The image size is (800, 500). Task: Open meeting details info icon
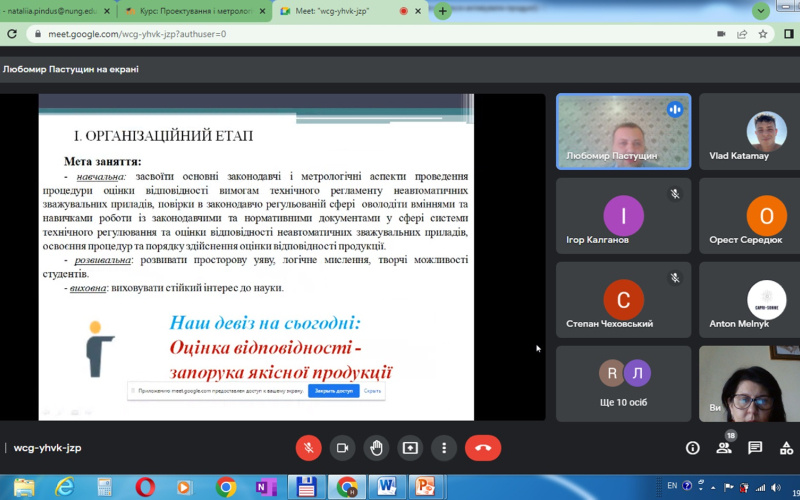pyautogui.click(x=692, y=448)
